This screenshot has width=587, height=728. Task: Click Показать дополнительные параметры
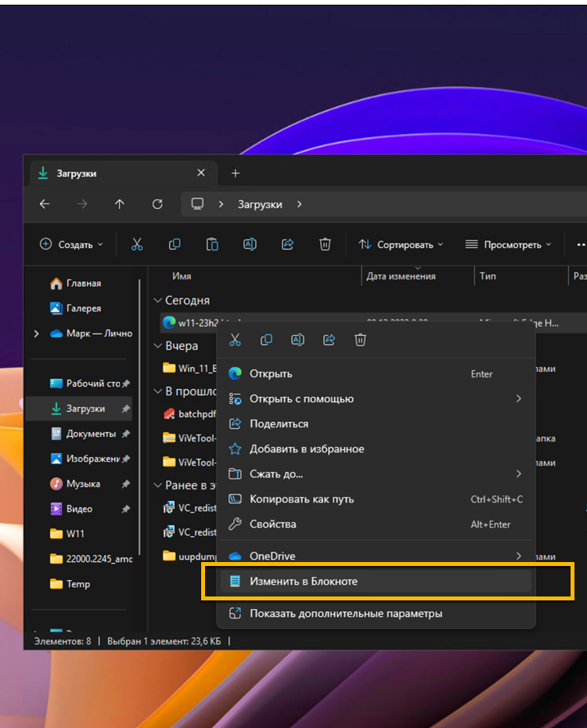[345, 614]
